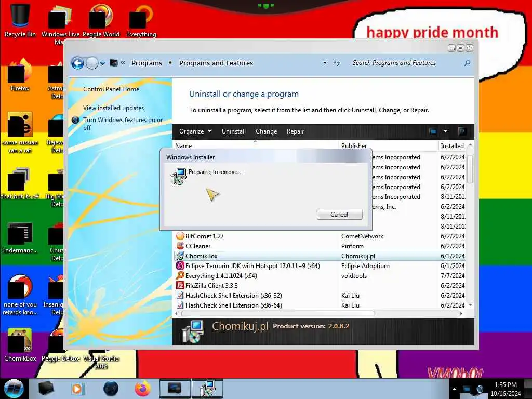Image resolution: width=532 pixels, height=399 pixels.
Task: Open Control Panel Home link
Action: point(111,89)
